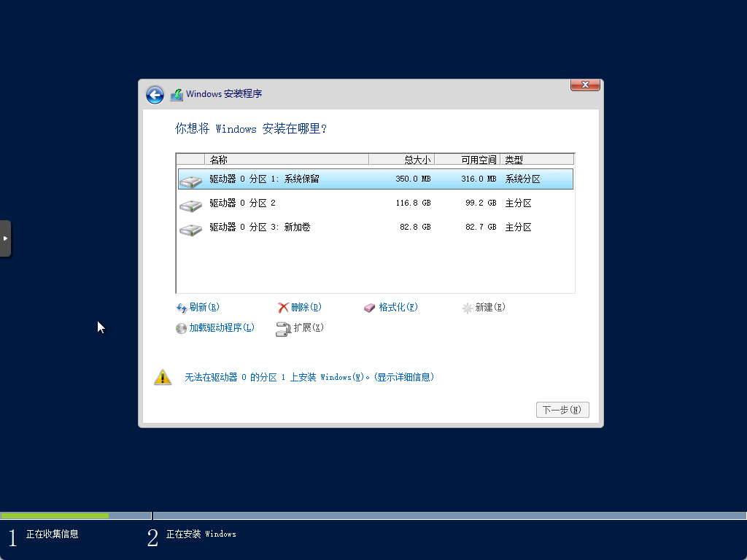Sort by the 总大小 column header
This screenshot has width=747, height=560.
point(402,160)
